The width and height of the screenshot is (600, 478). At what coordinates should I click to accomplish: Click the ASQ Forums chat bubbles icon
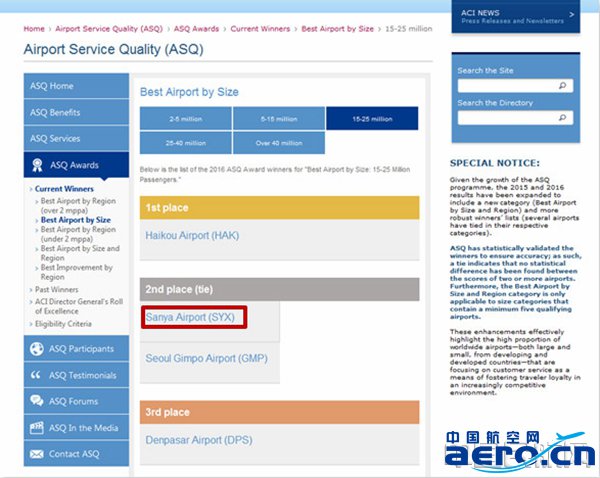(x=37, y=401)
